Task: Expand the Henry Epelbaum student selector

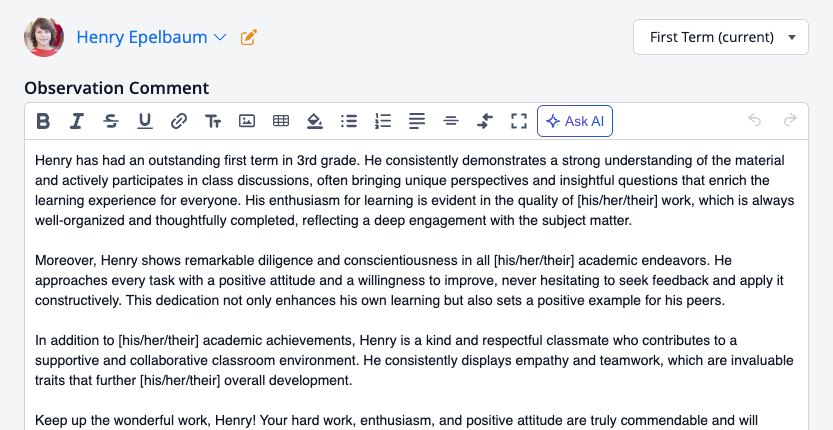Action: [151, 37]
